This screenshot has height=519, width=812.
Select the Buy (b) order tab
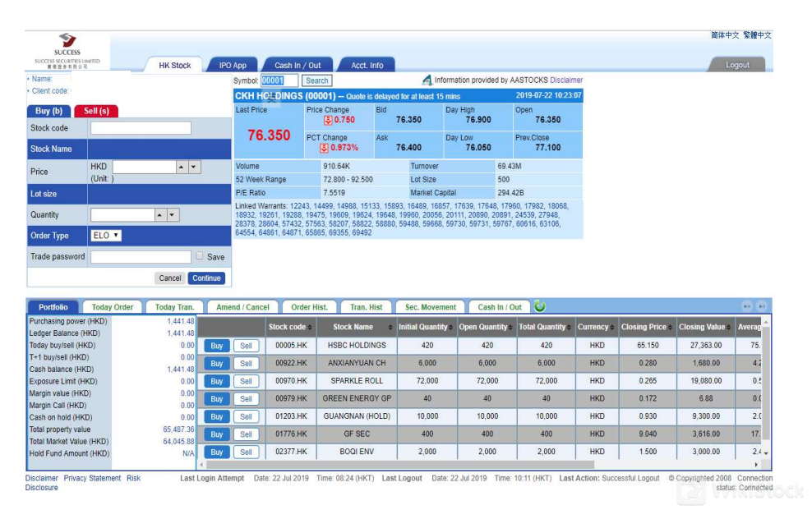pyautogui.click(x=48, y=111)
